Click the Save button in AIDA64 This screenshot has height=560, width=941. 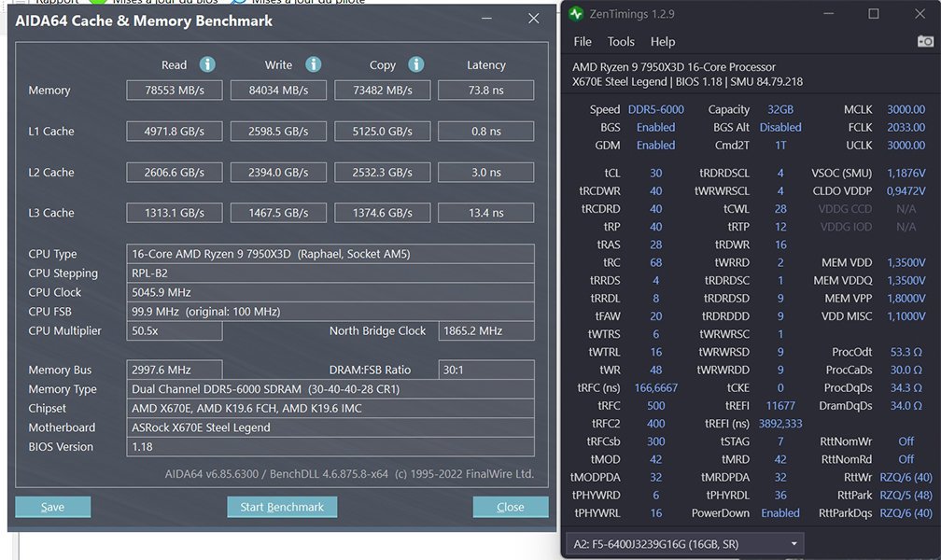tap(52, 507)
